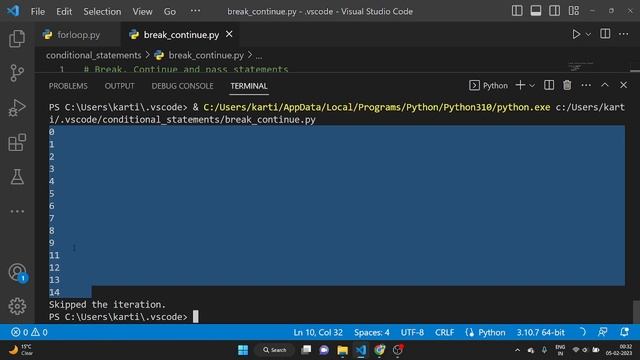Switch to DEBUG CONSOLE panel tab

(x=182, y=86)
